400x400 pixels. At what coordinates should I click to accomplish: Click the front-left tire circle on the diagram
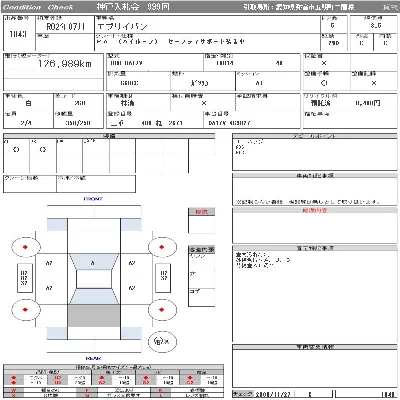coord(26,247)
